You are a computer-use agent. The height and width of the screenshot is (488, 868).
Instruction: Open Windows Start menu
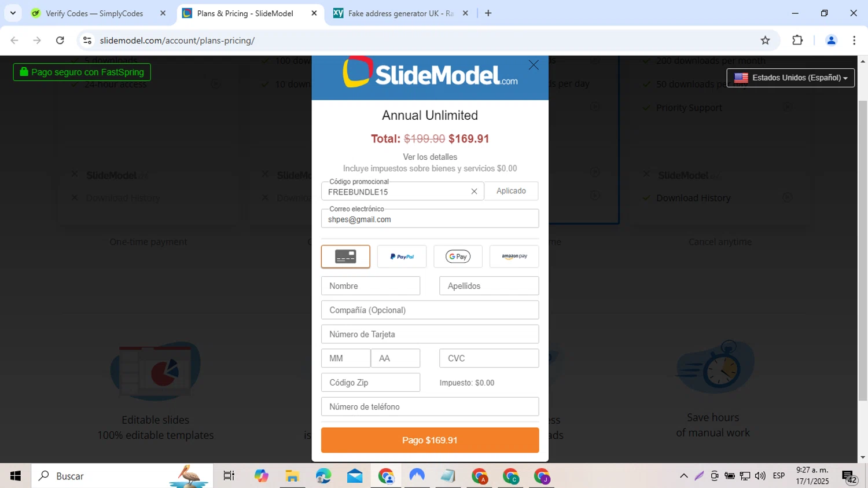[x=16, y=476]
